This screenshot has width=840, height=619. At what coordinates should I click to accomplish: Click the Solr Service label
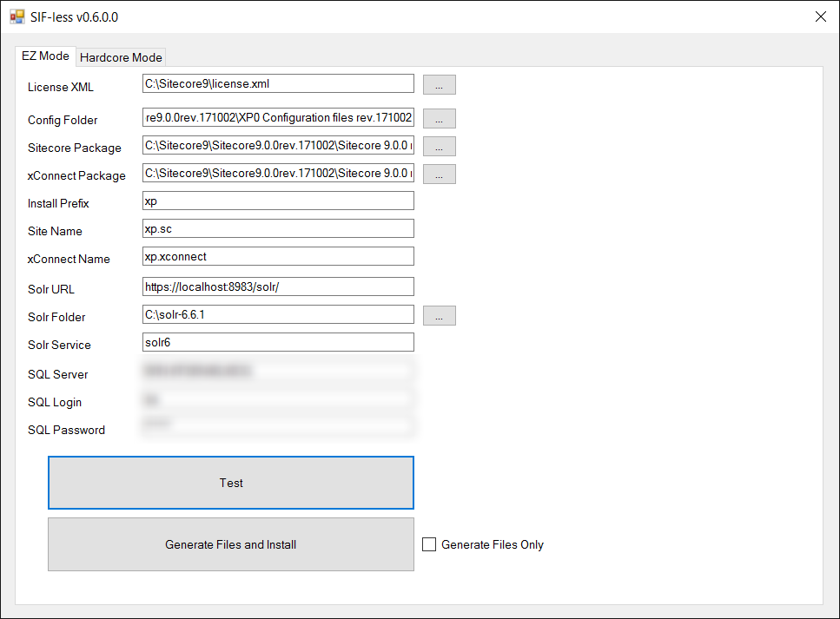59,345
